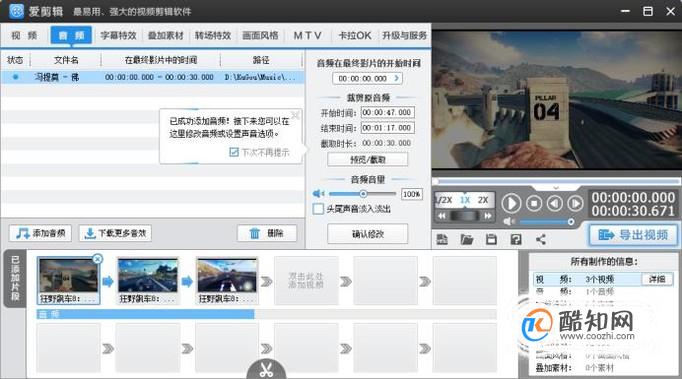
Task: Click the 100% volume value box
Action: pyautogui.click(x=411, y=194)
